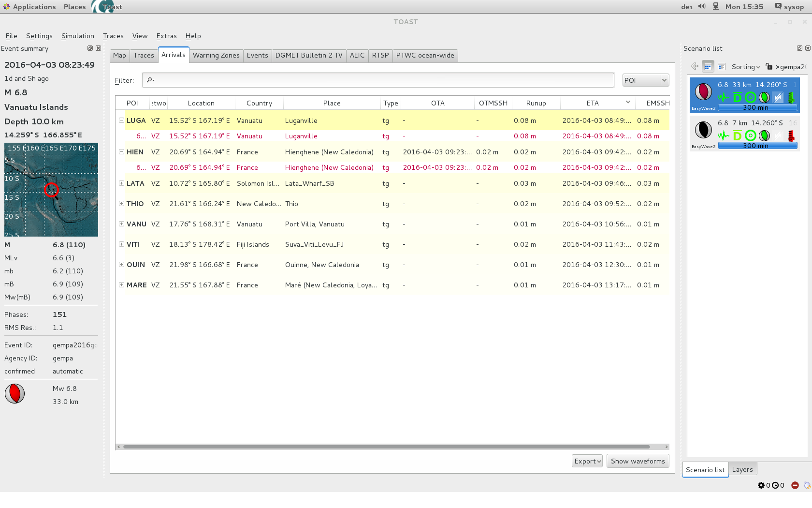
Task: Float the Event summary panel
Action: (90, 48)
